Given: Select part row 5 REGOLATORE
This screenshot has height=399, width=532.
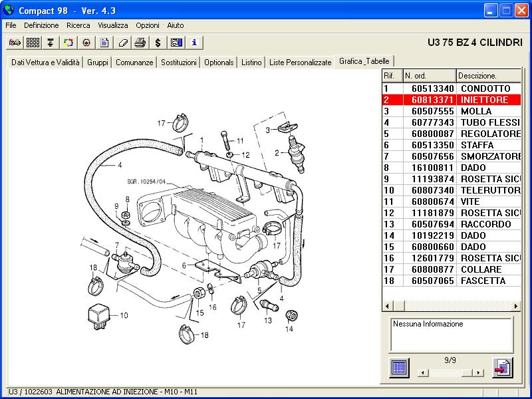Looking at the screenshot, I should tap(452, 134).
